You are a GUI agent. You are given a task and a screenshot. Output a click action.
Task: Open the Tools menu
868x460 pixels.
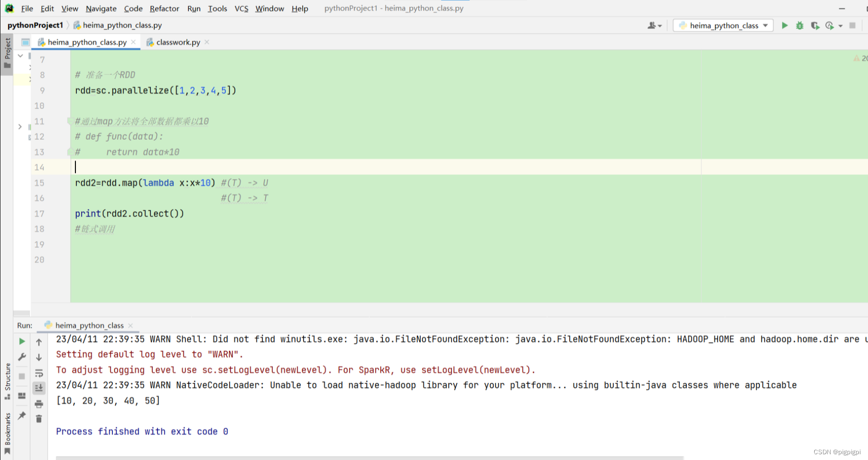[x=218, y=9]
